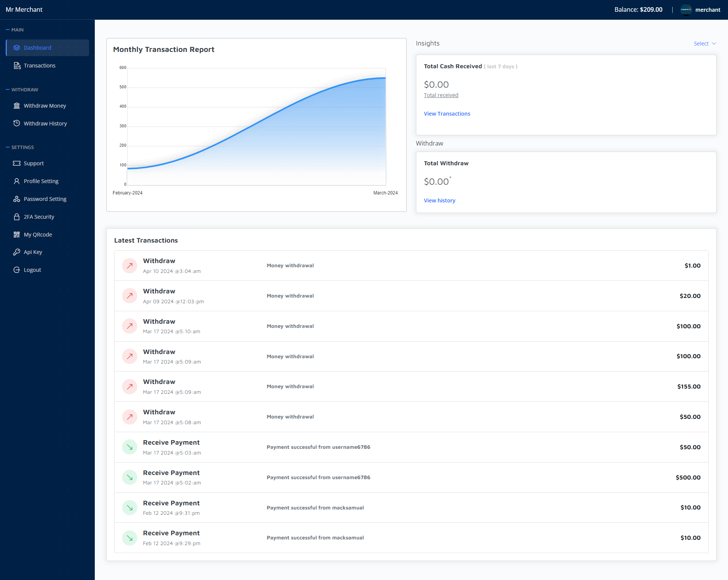
Task: Click the My QRcode icon
Action: (x=17, y=235)
